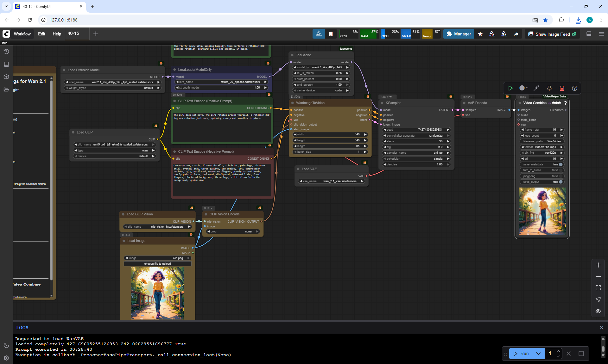Screen dimensions: 608x364
Task: Adjust the steps slider in KSampler
Action: pos(416,141)
